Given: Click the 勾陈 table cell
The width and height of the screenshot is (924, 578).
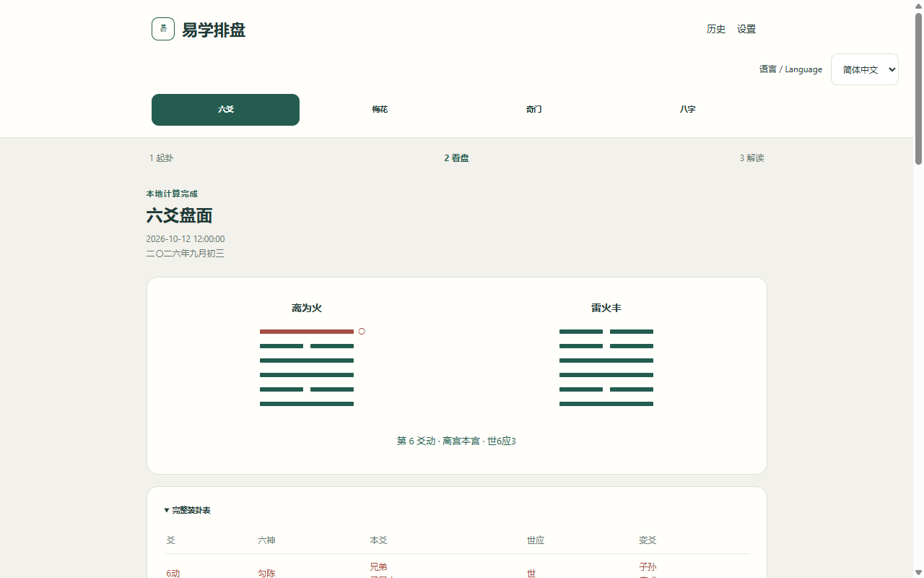Looking at the screenshot, I should pos(266,574).
